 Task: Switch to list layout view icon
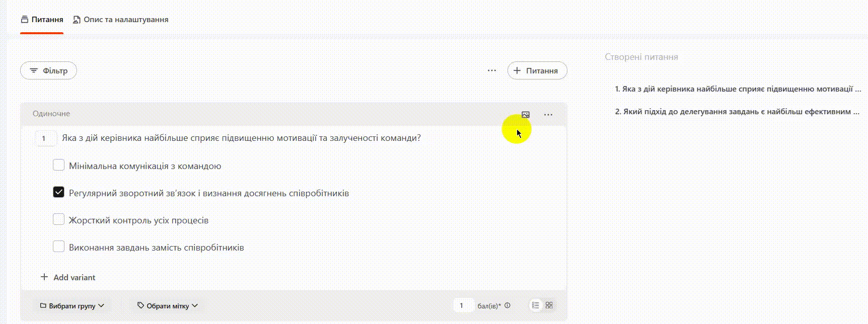pyautogui.click(x=535, y=305)
